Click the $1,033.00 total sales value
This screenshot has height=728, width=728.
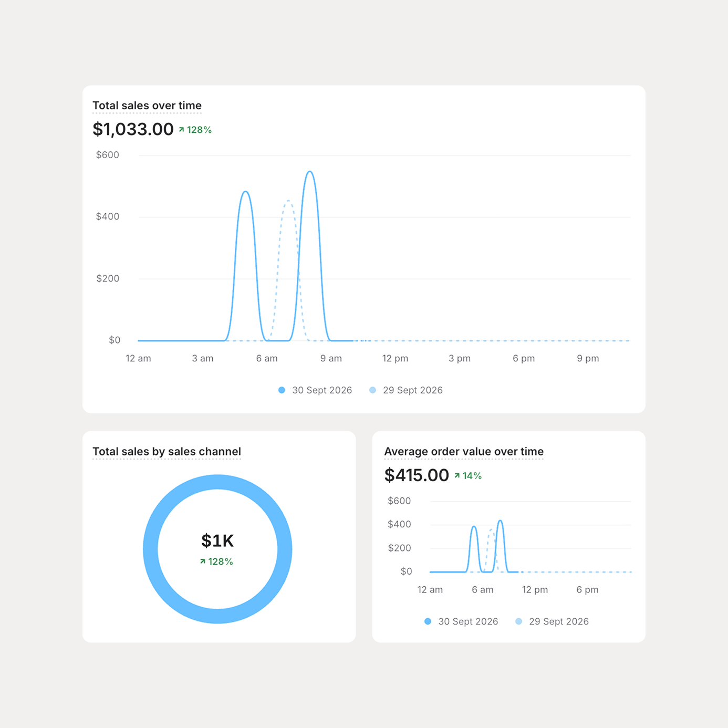pos(133,129)
